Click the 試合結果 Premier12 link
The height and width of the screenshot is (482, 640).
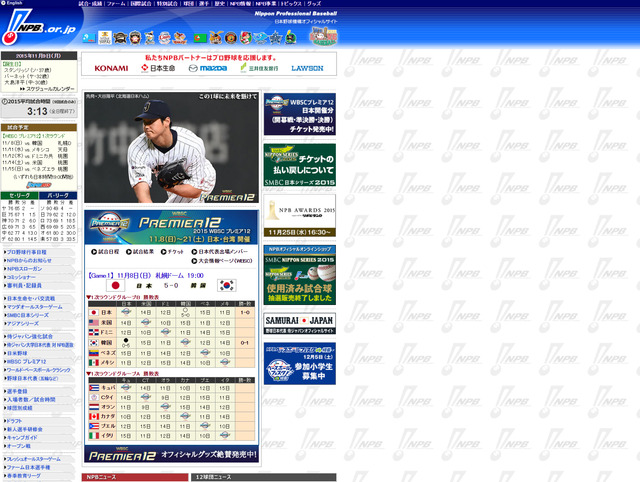140,252
